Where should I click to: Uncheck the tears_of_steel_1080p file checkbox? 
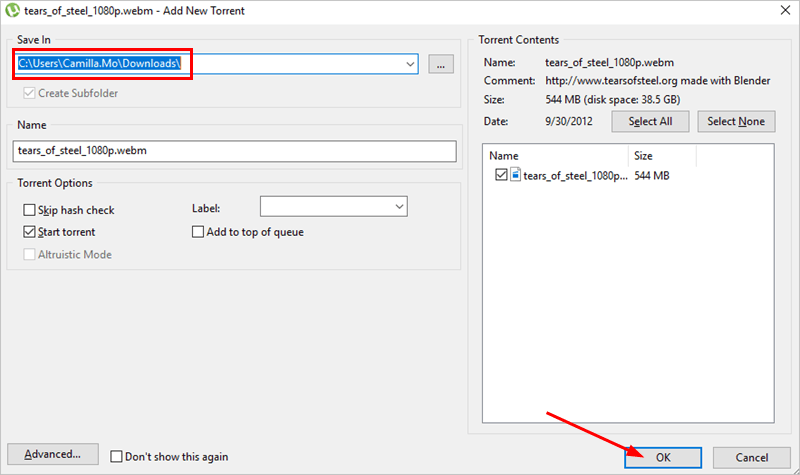coord(501,175)
